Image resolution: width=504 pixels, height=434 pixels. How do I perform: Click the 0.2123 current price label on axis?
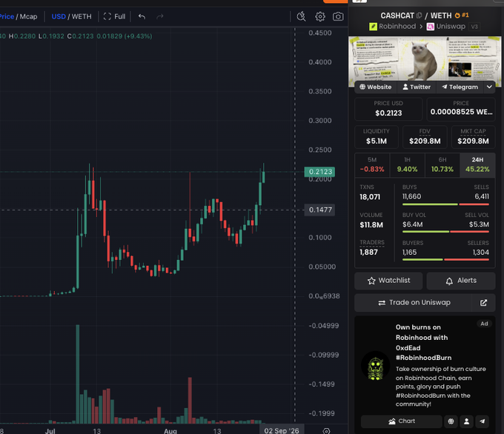point(320,172)
